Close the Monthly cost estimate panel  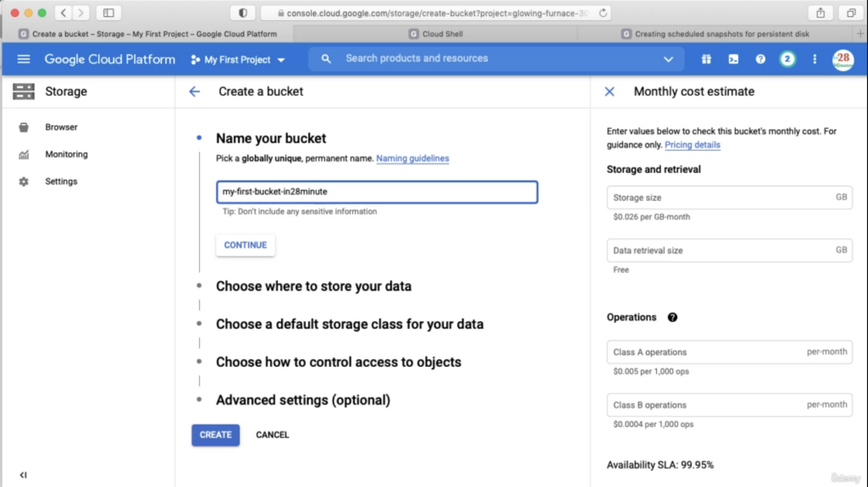609,91
